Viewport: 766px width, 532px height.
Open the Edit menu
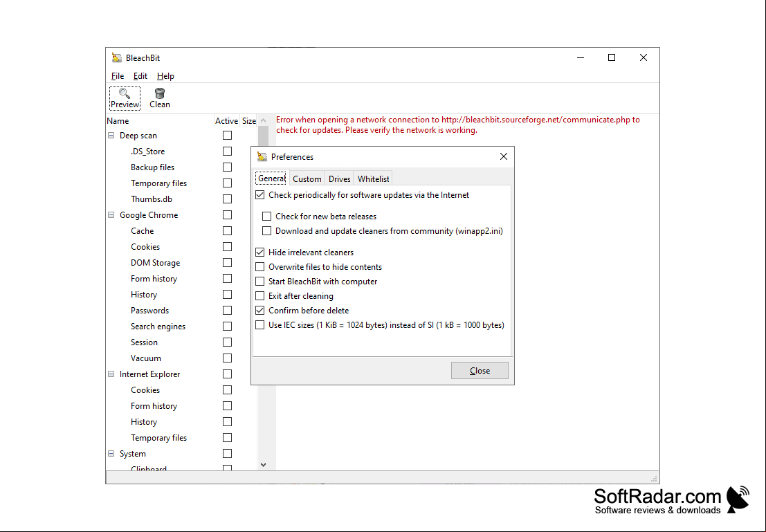click(x=140, y=75)
